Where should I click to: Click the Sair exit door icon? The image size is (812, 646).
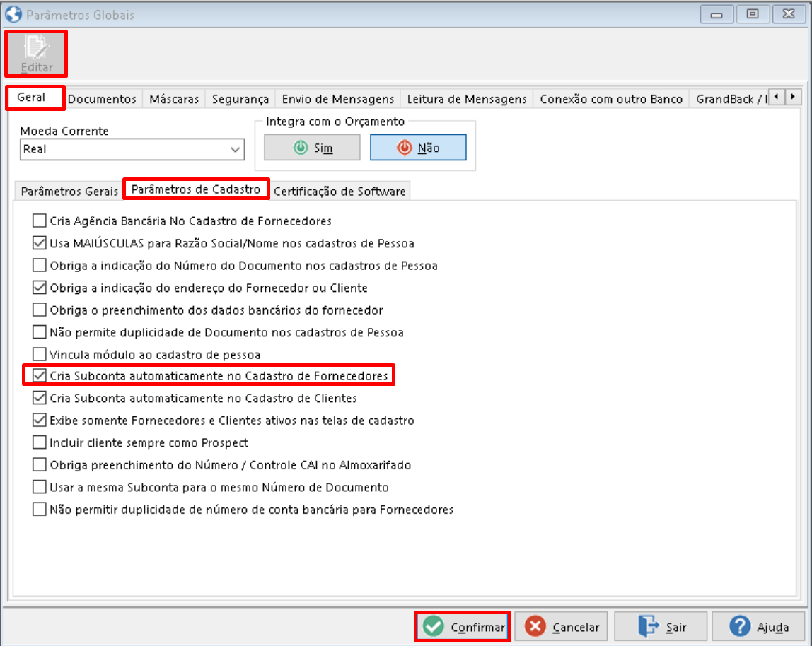pyautogui.click(x=648, y=626)
